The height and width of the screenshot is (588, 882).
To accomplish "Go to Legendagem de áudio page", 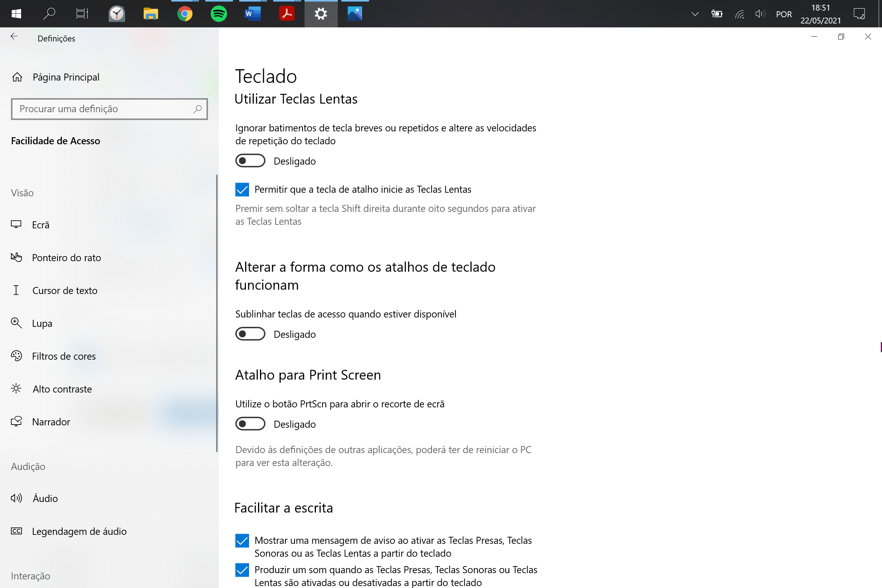I will tap(79, 531).
